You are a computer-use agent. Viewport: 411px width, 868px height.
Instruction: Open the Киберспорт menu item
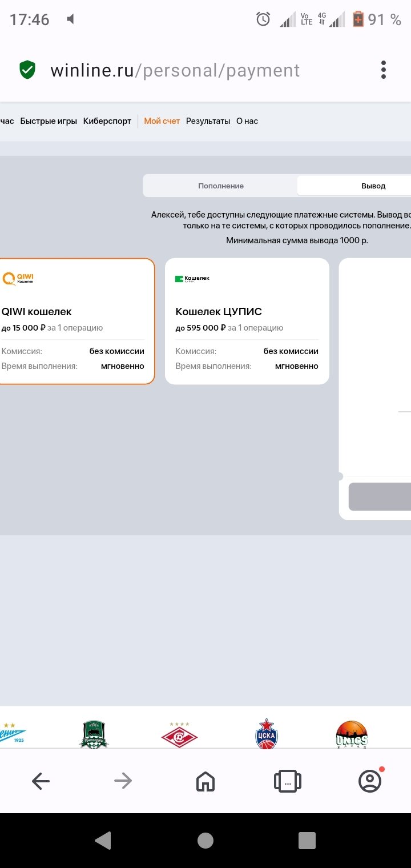[x=107, y=121]
